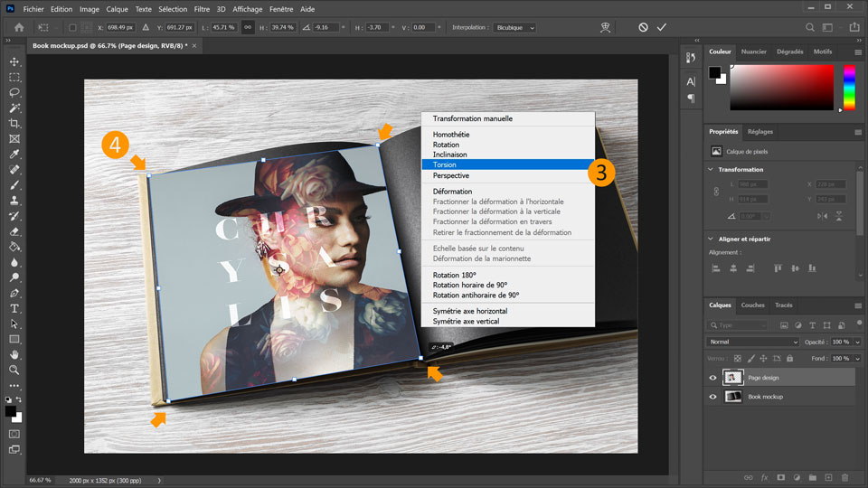Open the blend mode Normal dropdown
The image size is (868, 488).
point(752,343)
